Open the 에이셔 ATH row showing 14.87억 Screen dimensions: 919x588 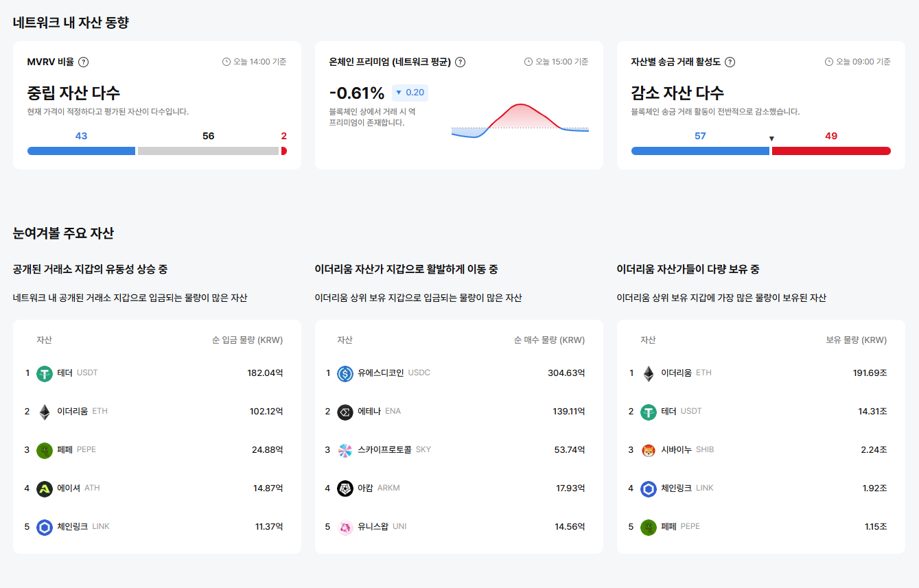pos(157,489)
